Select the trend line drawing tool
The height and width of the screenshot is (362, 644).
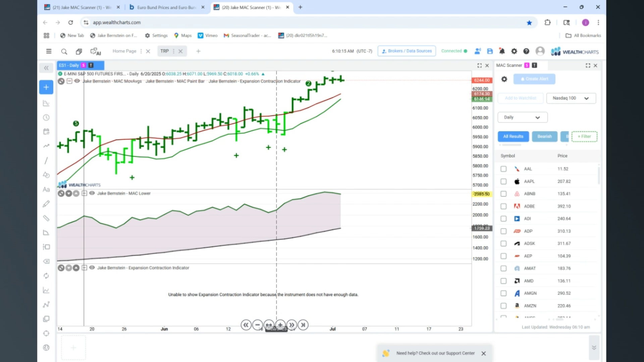click(x=46, y=161)
